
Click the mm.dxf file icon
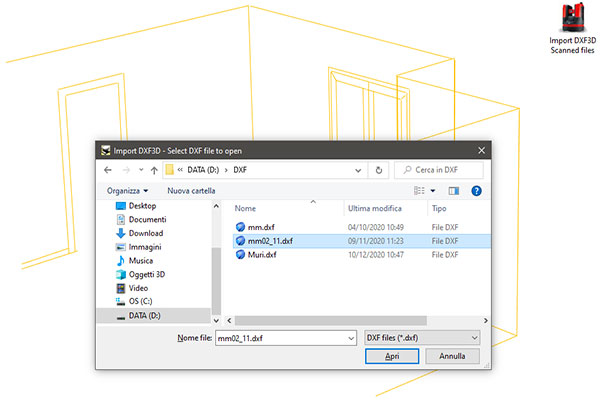[240, 227]
